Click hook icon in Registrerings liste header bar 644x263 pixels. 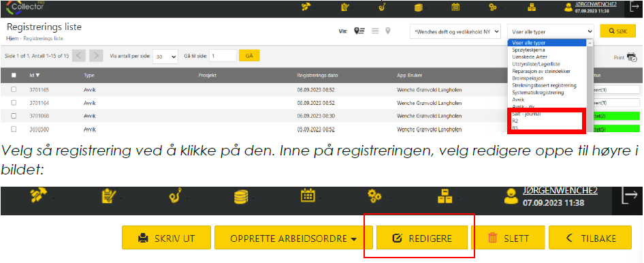382,6
